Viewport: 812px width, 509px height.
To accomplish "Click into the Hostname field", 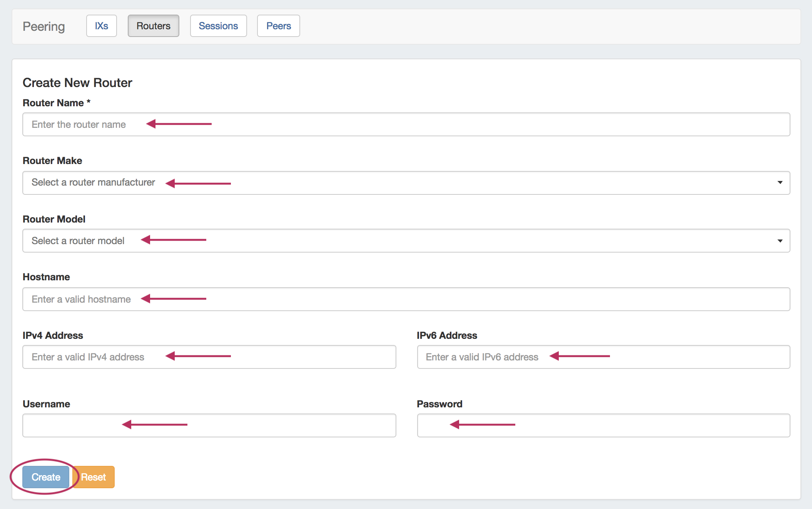I will point(406,299).
